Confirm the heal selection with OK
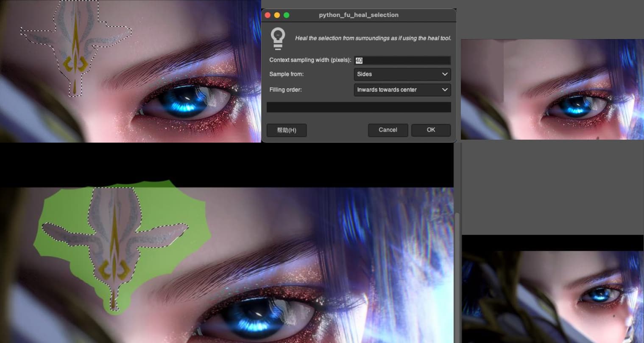 (431, 130)
